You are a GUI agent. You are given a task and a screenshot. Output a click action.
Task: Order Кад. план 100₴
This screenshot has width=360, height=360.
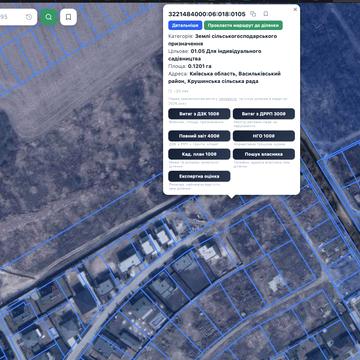tap(199, 154)
